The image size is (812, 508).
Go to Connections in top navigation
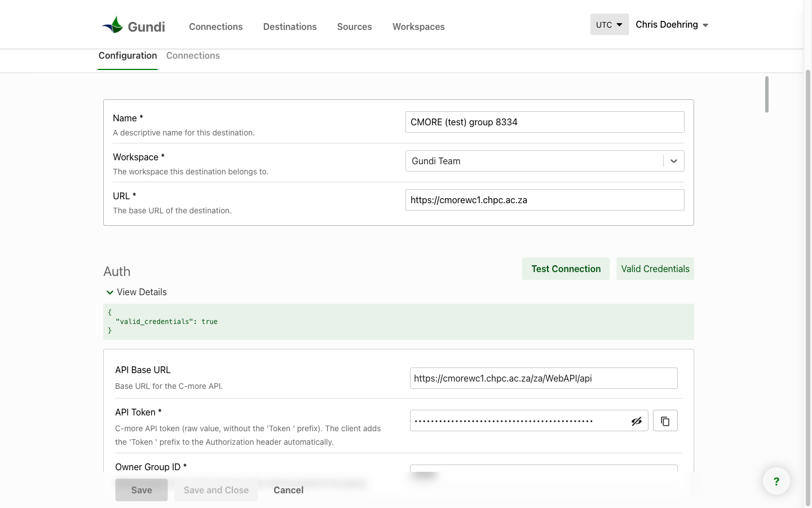216,27
